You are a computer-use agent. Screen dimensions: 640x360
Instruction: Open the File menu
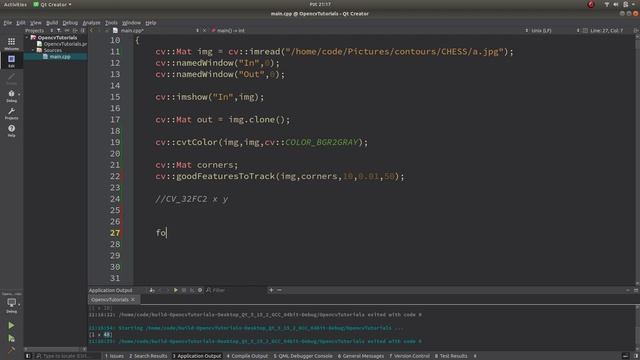pyautogui.click(x=7, y=23)
